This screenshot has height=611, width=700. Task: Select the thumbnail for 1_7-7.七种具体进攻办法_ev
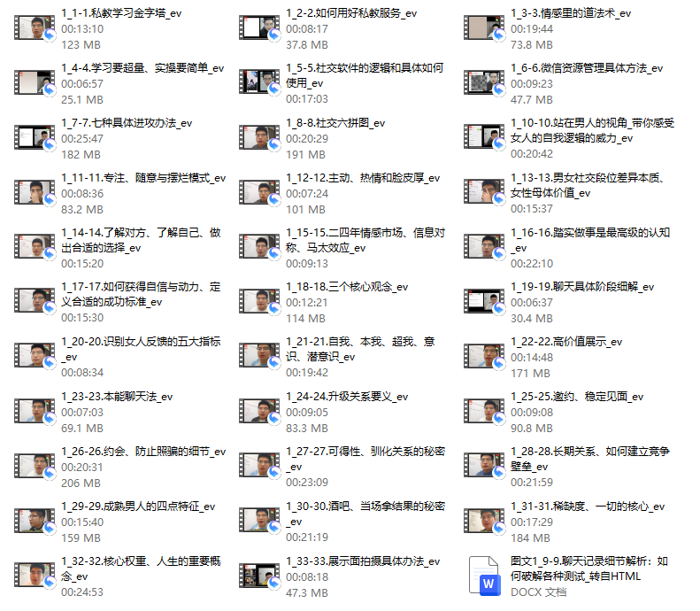35,138
